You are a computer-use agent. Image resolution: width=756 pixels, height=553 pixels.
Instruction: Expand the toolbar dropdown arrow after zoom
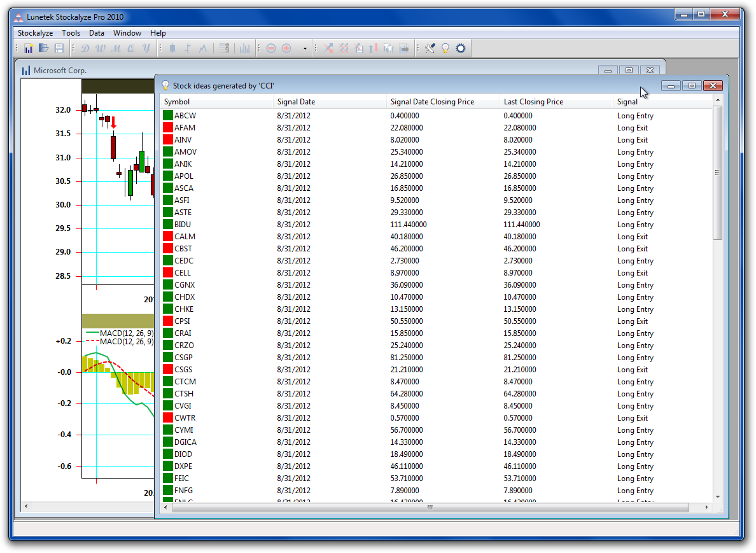[x=305, y=48]
